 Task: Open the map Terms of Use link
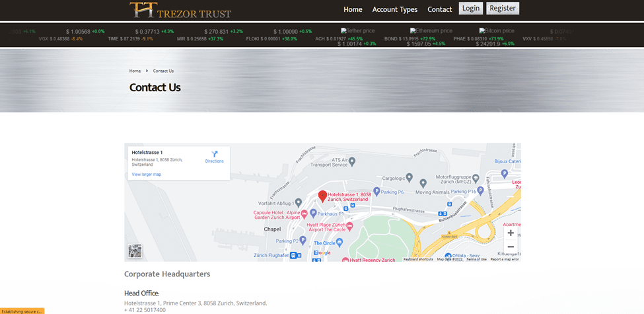pos(476,259)
